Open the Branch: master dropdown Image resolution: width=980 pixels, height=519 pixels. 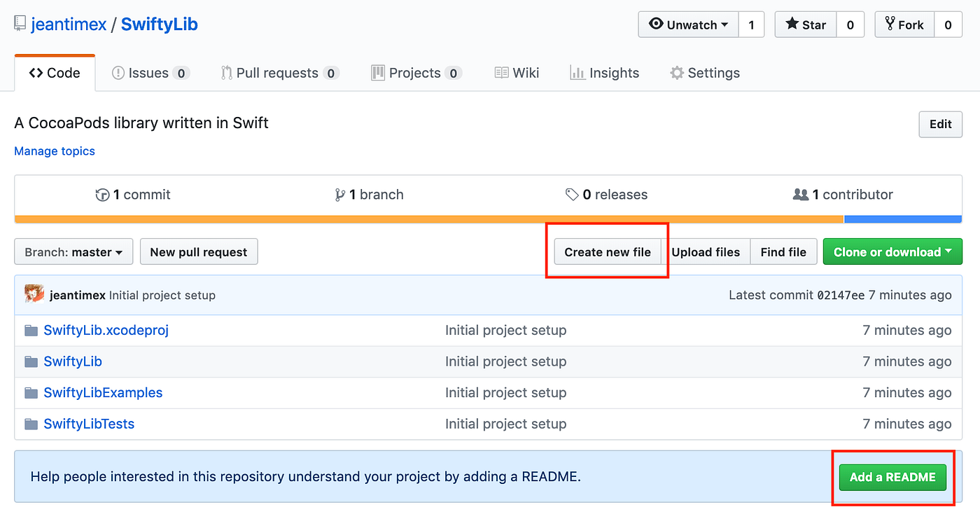(73, 251)
